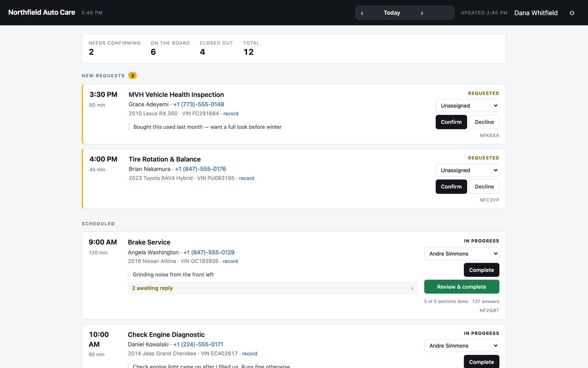Open record link for 2023 Toyota RAV4 Hybrid
Viewport: 588px width, 368px height.
pyautogui.click(x=246, y=178)
